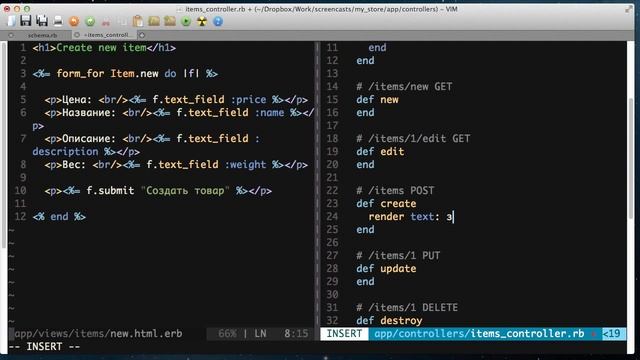Click line number 9 in left pane
Image resolution: width=640 pixels, height=360 pixels.
[23, 178]
